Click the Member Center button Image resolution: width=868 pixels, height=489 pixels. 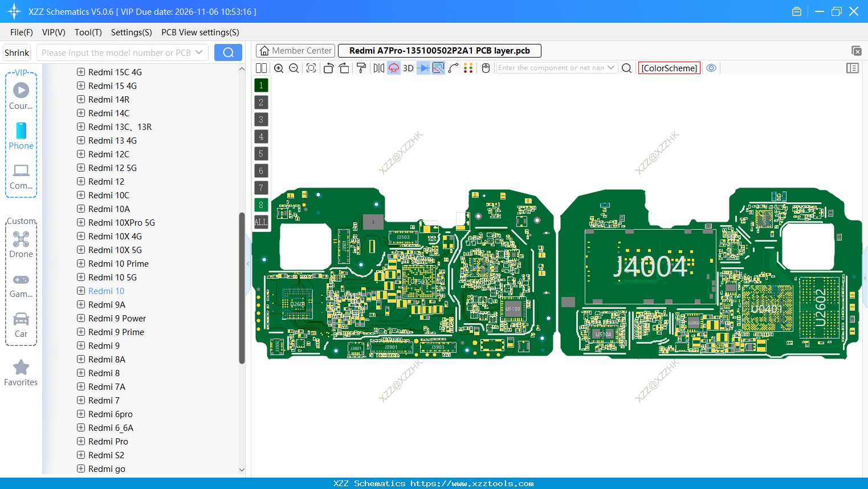pos(295,50)
